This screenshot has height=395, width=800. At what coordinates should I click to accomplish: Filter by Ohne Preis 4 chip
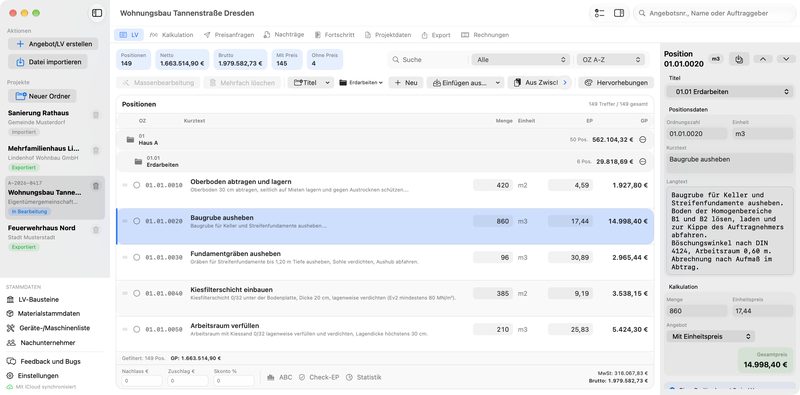pos(324,59)
